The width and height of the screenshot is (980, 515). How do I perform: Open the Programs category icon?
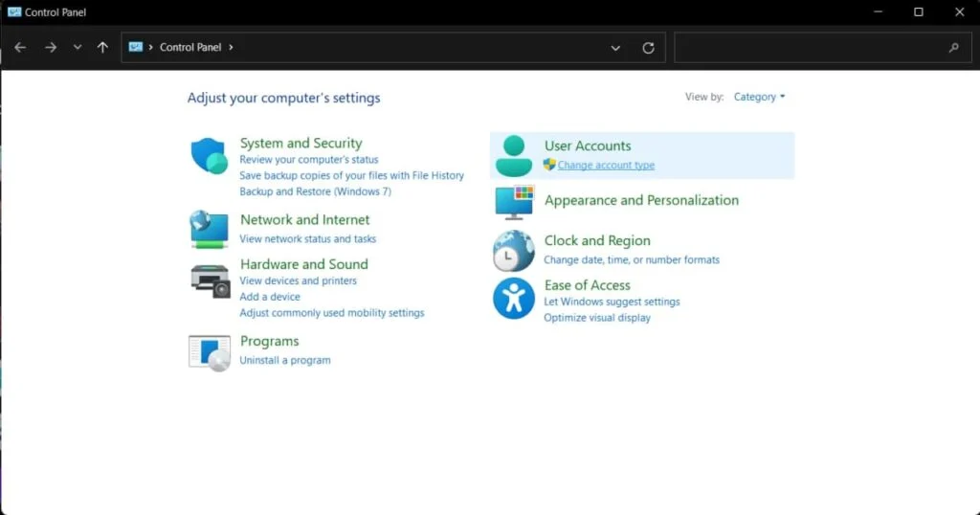point(210,351)
